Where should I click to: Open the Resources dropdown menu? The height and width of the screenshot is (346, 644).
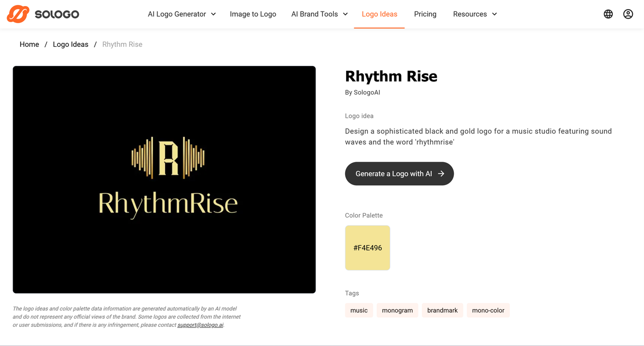point(475,14)
